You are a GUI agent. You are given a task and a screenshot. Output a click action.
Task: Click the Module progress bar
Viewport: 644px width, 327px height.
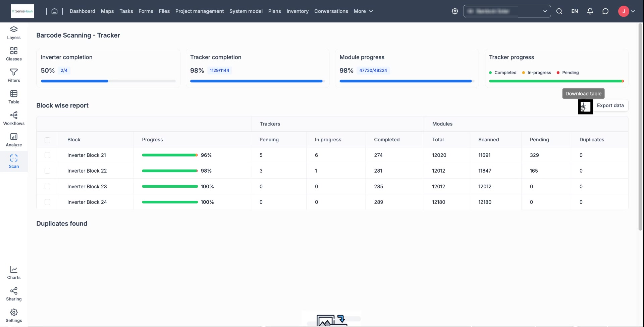407,81
